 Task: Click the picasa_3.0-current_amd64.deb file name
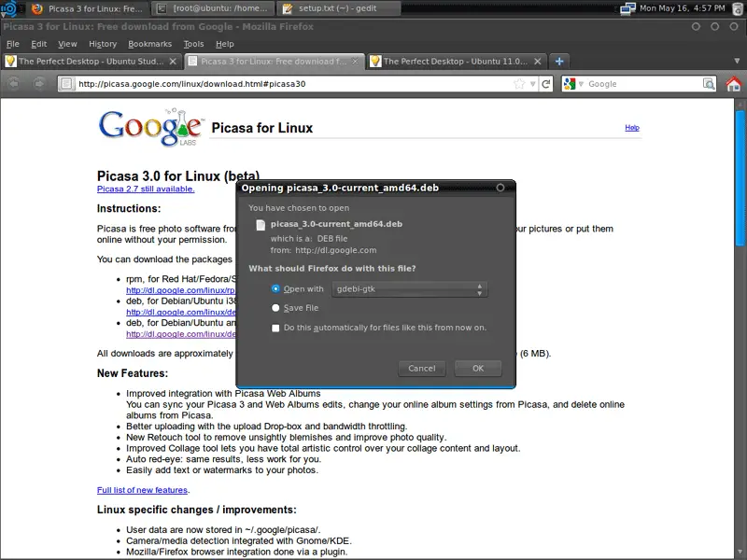click(x=336, y=224)
